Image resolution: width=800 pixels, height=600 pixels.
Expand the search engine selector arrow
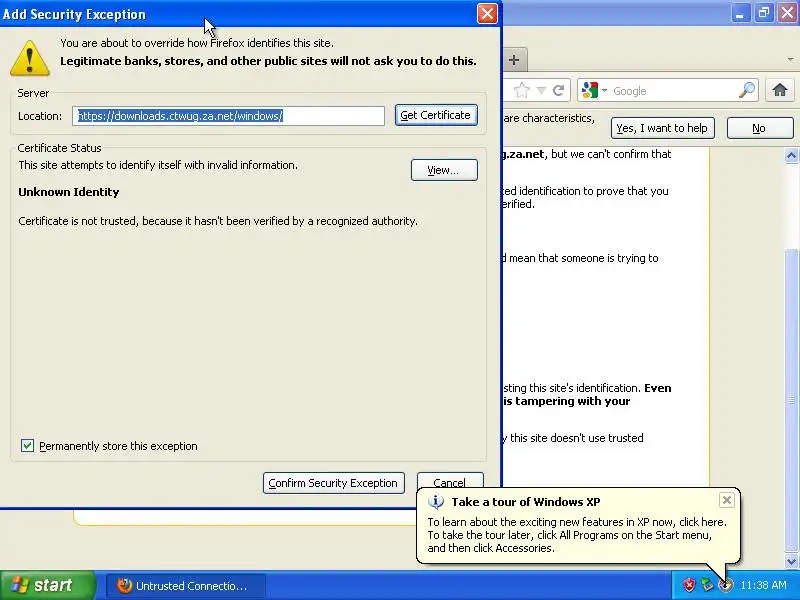point(605,90)
